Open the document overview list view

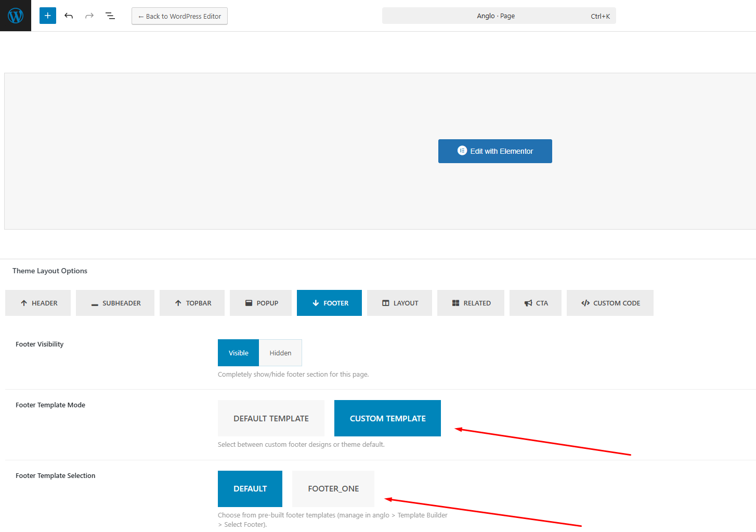110,16
